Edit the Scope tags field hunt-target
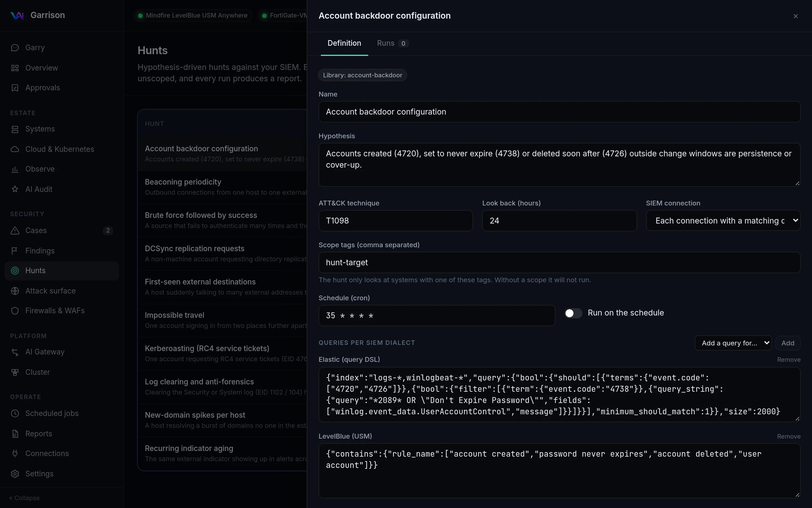The height and width of the screenshot is (508, 812). (x=559, y=262)
